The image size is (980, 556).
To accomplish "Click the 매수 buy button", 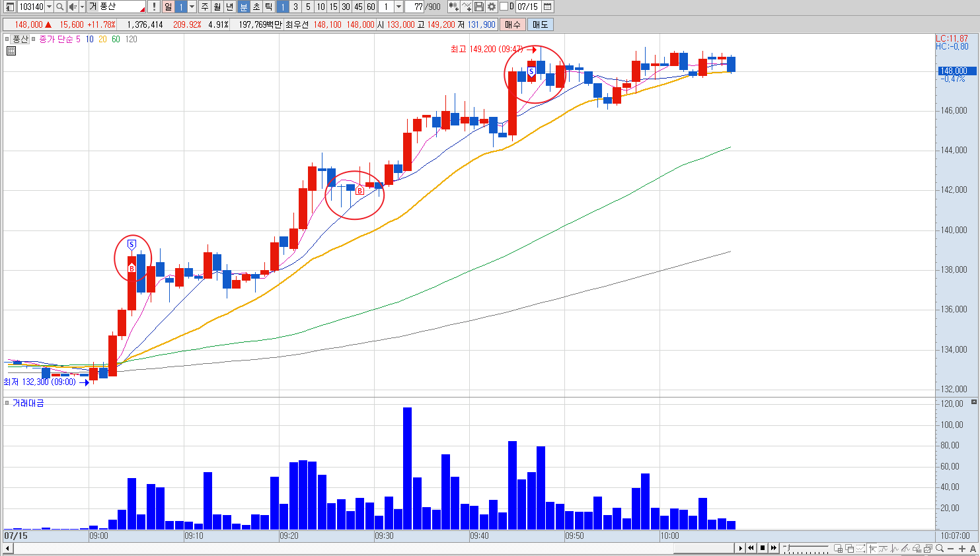I will pyautogui.click(x=512, y=24).
